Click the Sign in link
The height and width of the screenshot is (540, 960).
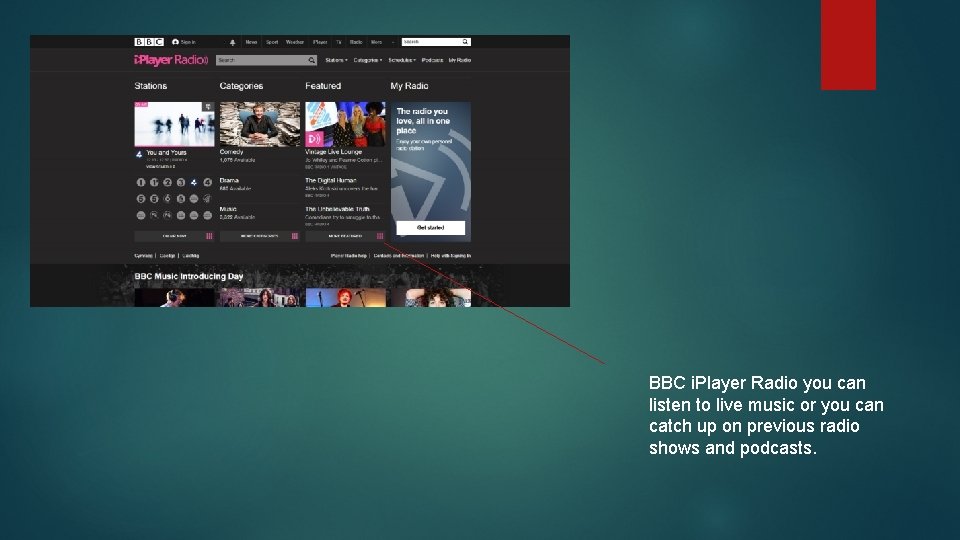click(188, 42)
